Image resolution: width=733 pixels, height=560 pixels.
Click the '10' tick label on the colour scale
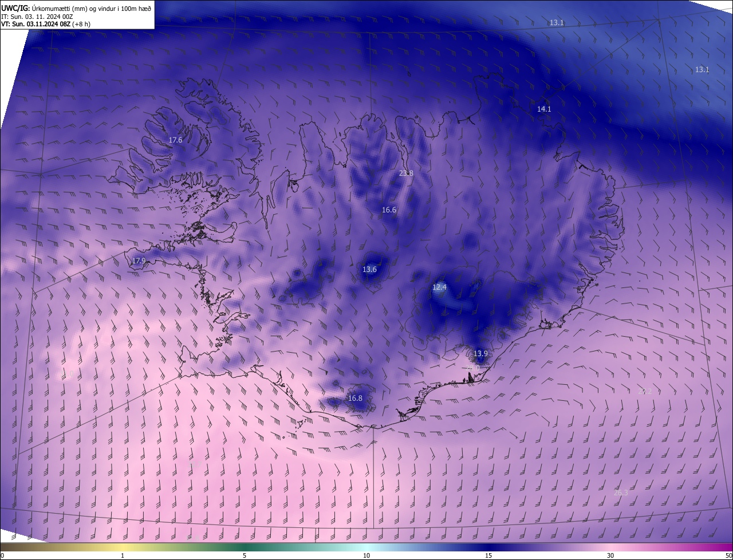[366, 555]
